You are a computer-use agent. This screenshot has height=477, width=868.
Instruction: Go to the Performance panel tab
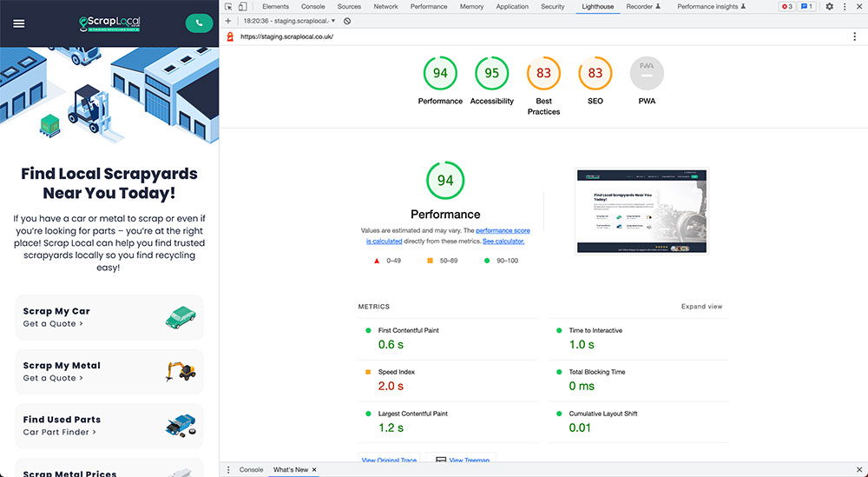point(429,7)
